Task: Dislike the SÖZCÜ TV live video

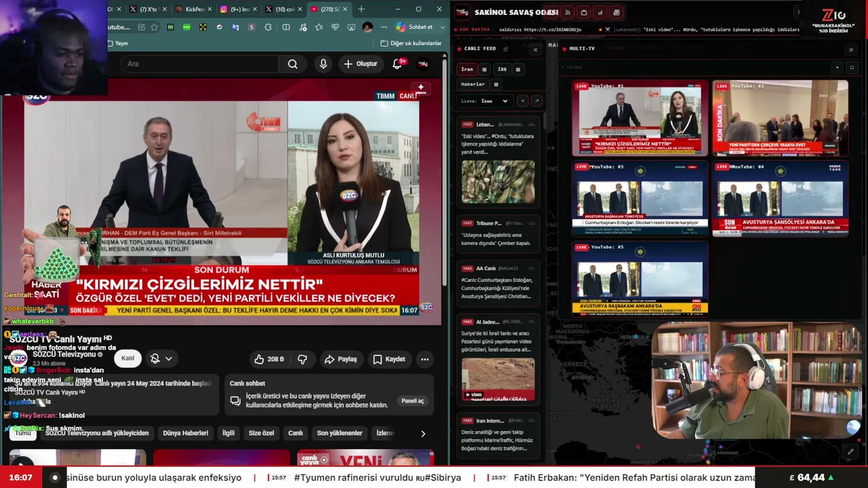Action: click(x=302, y=359)
